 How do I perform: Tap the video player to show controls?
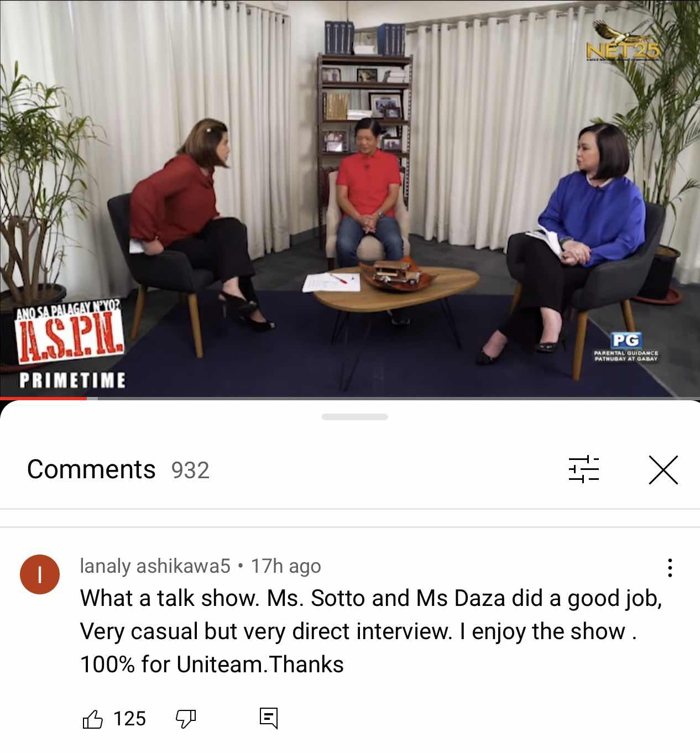(350, 198)
